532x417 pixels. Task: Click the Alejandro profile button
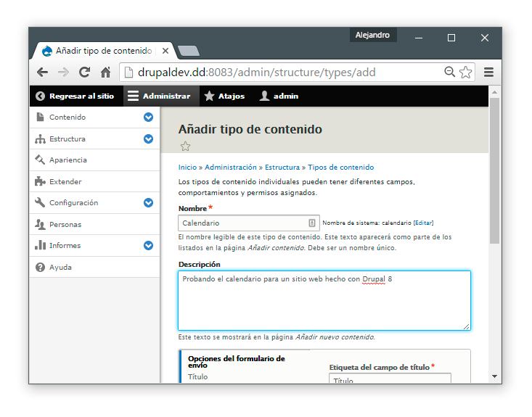(x=373, y=35)
